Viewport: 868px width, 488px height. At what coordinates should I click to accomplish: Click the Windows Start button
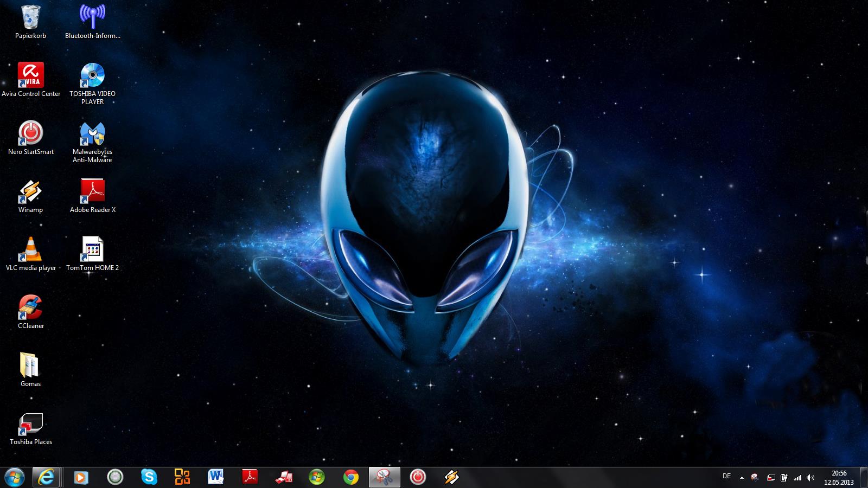tap(14, 477)
